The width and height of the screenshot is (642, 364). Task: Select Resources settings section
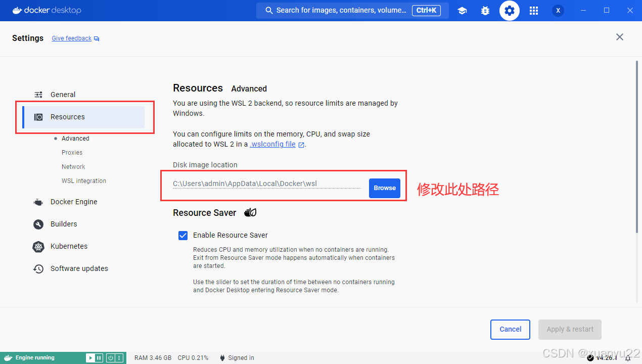(84, 117)
